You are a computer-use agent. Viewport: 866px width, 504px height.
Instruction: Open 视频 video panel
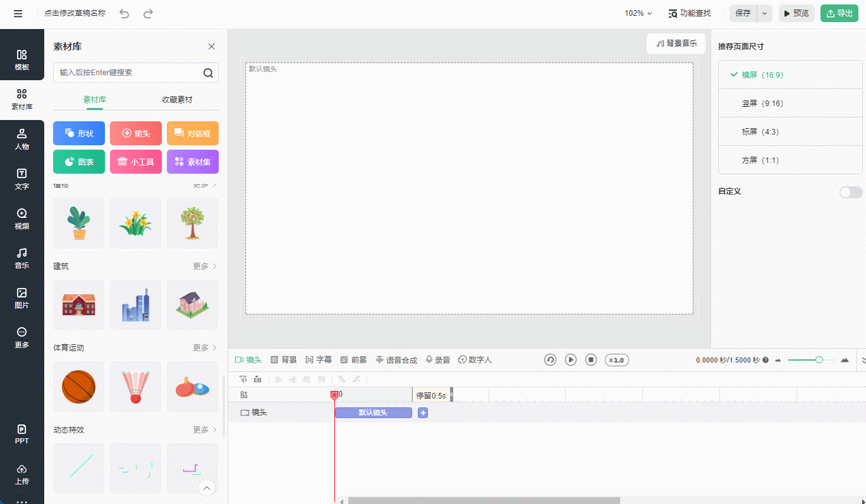pyautogui.click(x=22, y=219)
